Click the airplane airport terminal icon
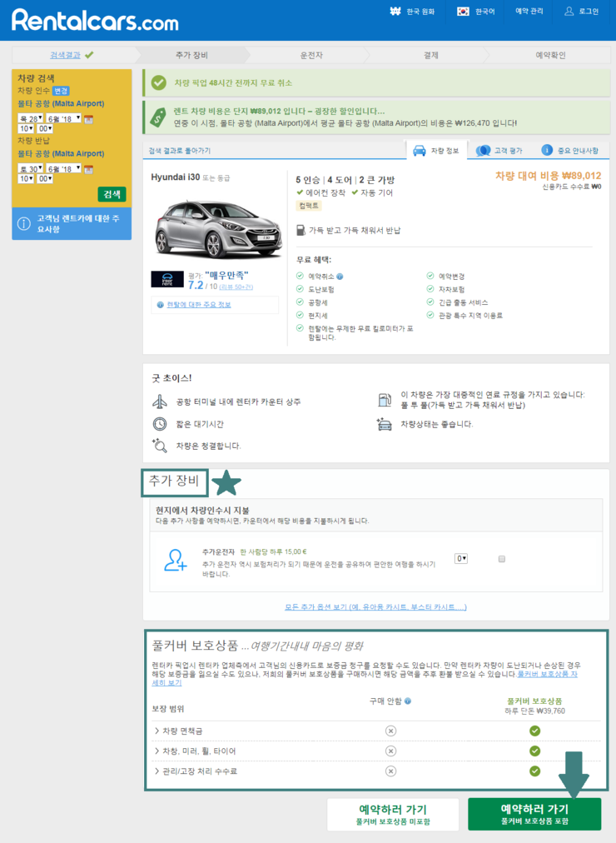 160,402
